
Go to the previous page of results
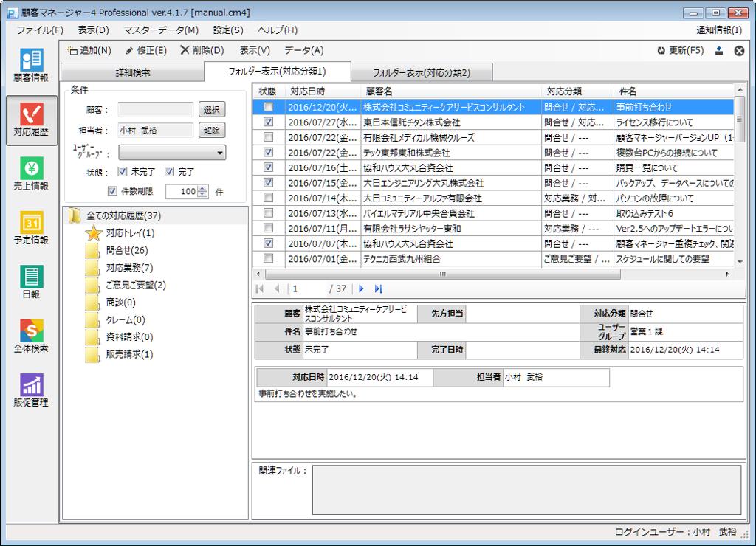pos(277,288)
